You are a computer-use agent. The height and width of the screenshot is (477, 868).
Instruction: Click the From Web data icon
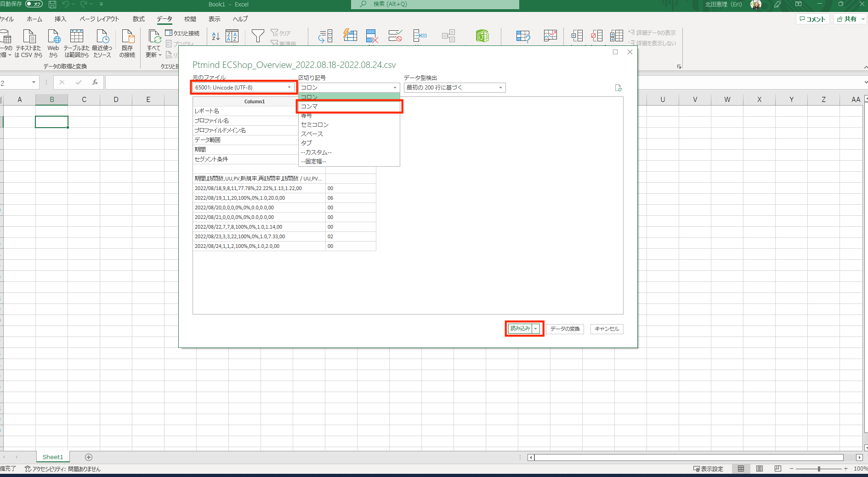tap(53, 37)
